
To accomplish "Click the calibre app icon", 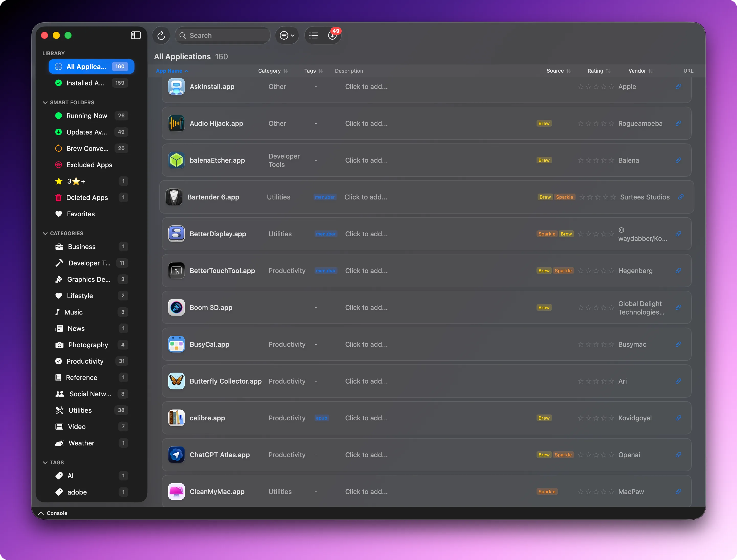I will coord(176,418).
